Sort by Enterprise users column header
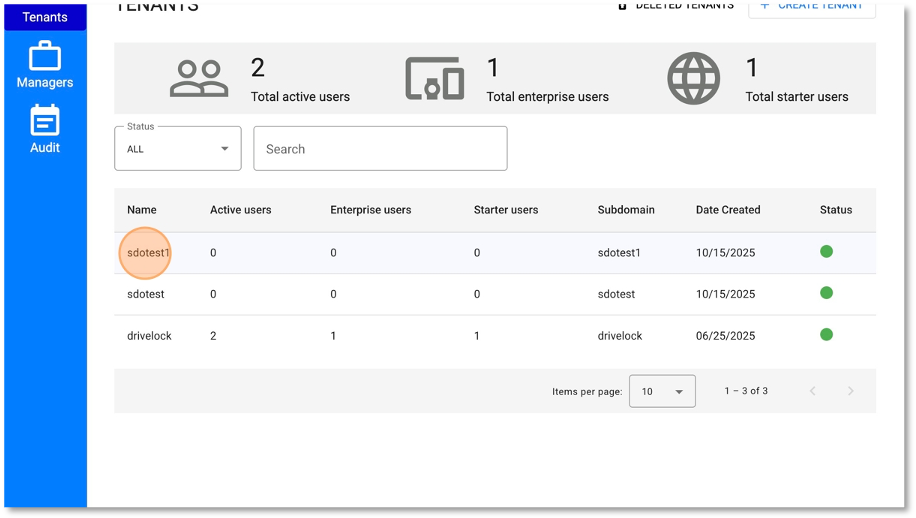This screenshot has height=518, width=916. (x=370, y=210)
